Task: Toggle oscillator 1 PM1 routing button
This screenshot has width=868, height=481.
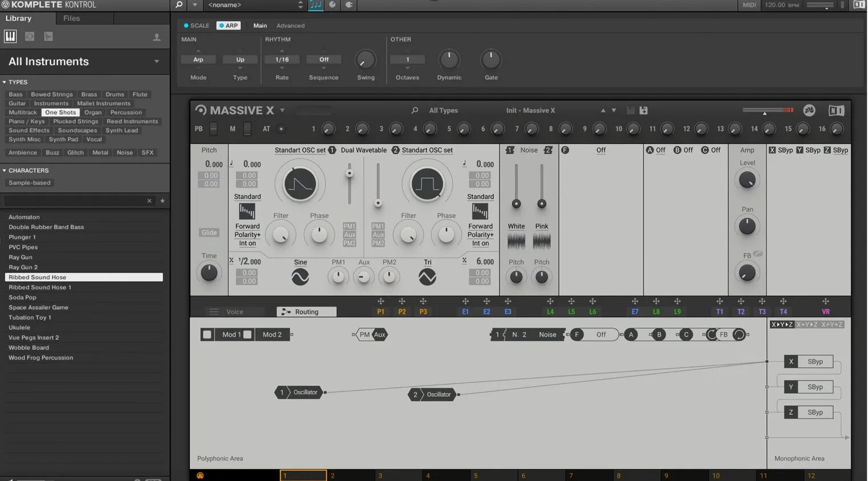Action: point(350,226)
